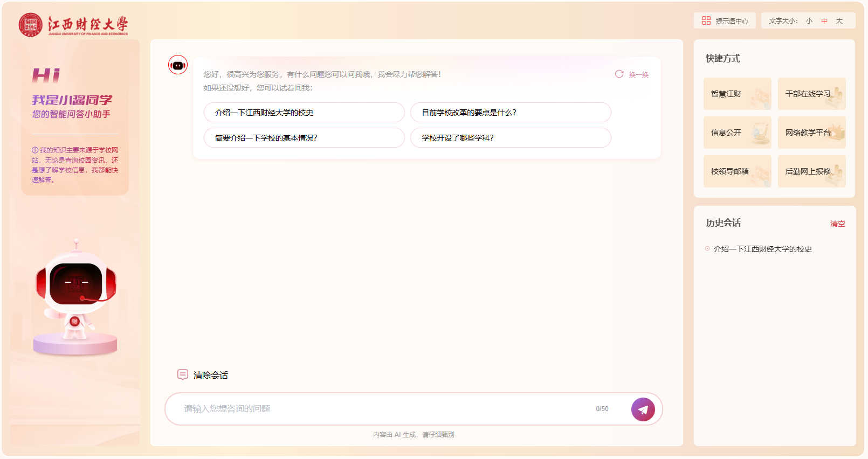Open the 信息公开 shortcut
The width and height of the screenshot is (868, 459).
[737, 133]
